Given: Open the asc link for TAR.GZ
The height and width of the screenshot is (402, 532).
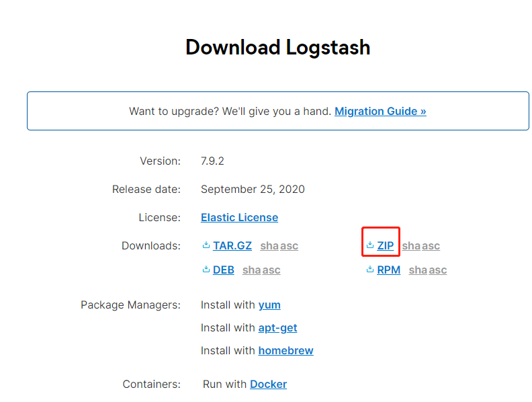Looking at the screenshot, I should click(289, 246).
